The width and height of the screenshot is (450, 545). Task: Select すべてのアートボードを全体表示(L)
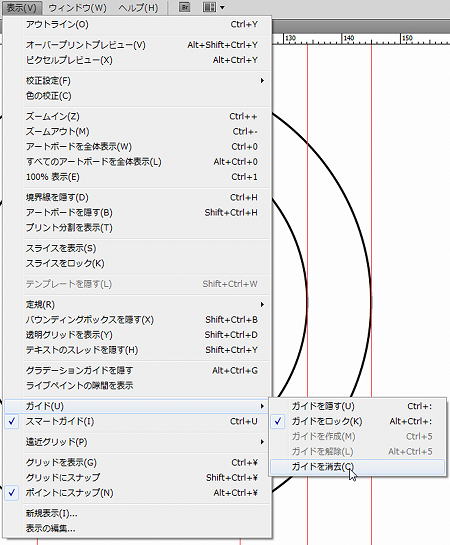pyautogui.click(x=138, y=162)
